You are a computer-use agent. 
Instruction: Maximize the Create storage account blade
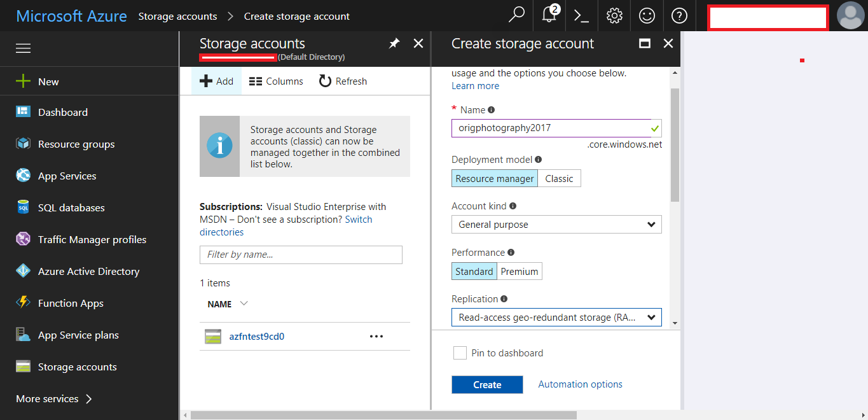coord(644,43)
